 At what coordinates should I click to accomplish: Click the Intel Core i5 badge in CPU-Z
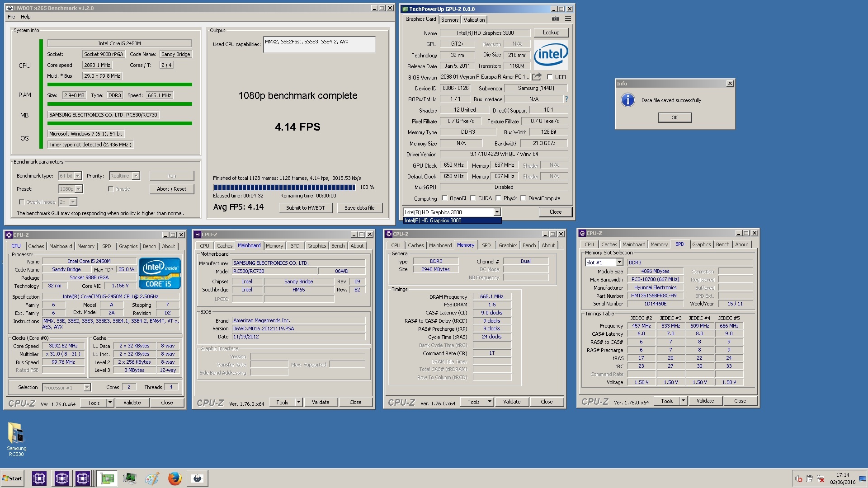point(160,273)
